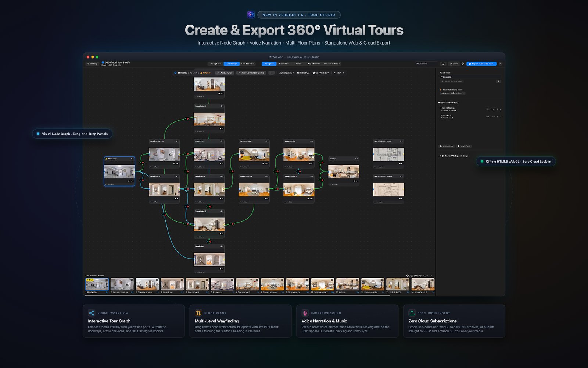Open the Unify Modes dropdown
This screenshot has height=368, width=588.
(303, 73)
